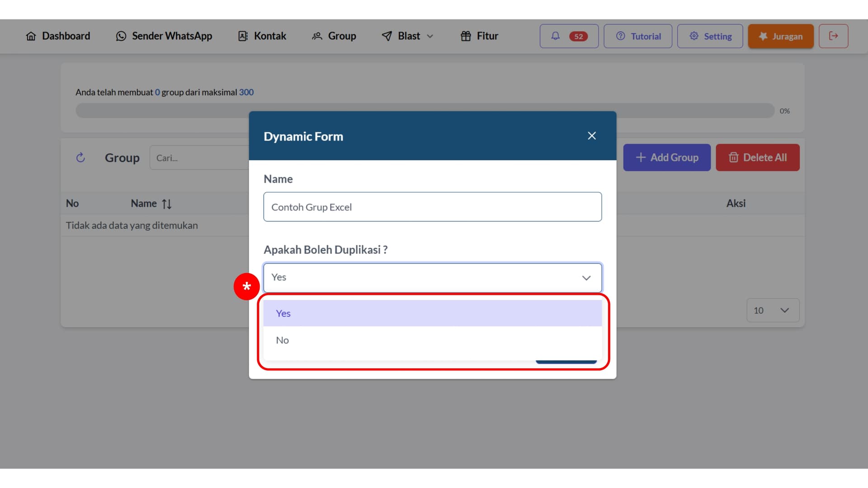868x488 pixels.
Task: Click the Dashboard house icon
Action: click(31, 36)
